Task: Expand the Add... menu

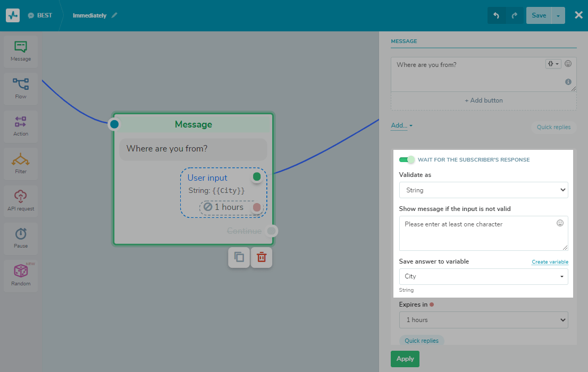Action: (401, 125)
